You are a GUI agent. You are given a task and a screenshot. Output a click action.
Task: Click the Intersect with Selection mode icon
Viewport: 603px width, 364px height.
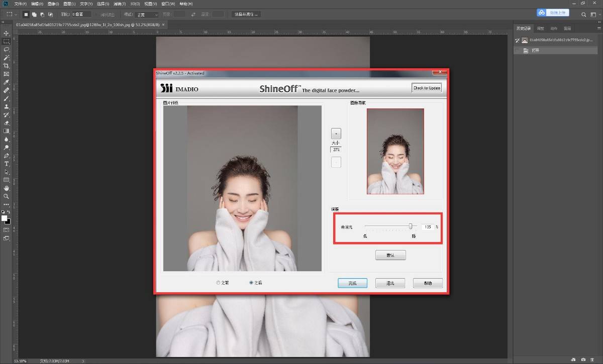coord(50,14)
